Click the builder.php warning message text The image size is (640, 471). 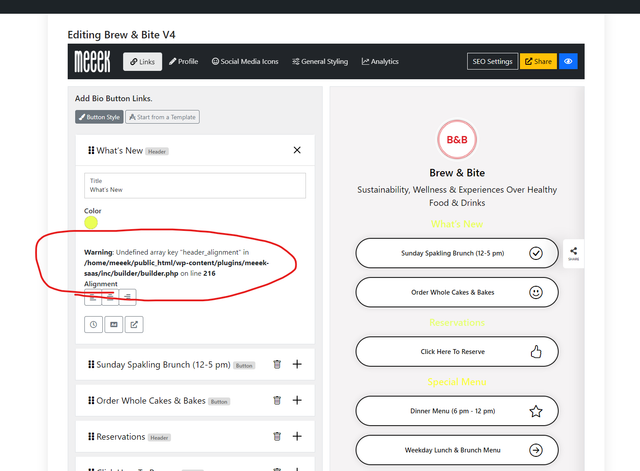(x=176, y=263)
